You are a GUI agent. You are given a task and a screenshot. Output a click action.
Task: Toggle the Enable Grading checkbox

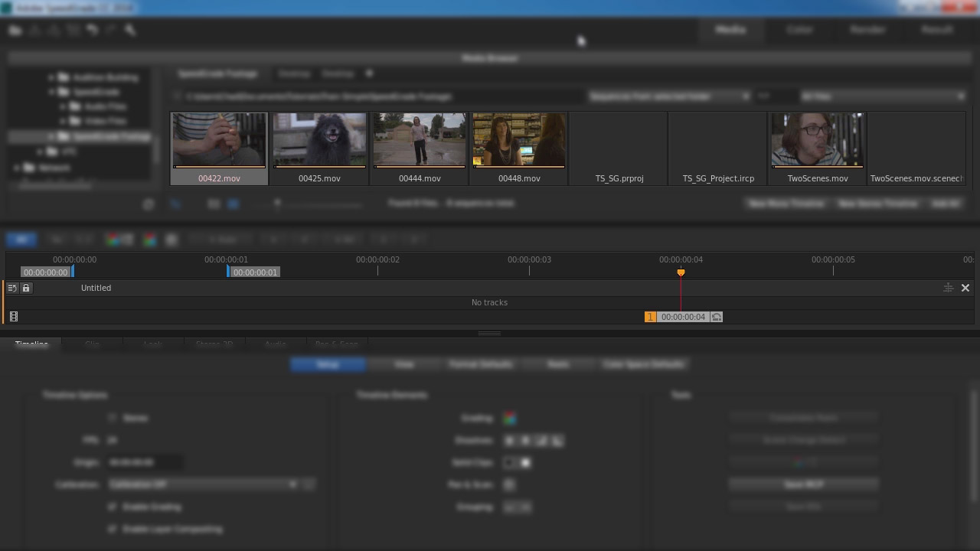coord(113,507)
